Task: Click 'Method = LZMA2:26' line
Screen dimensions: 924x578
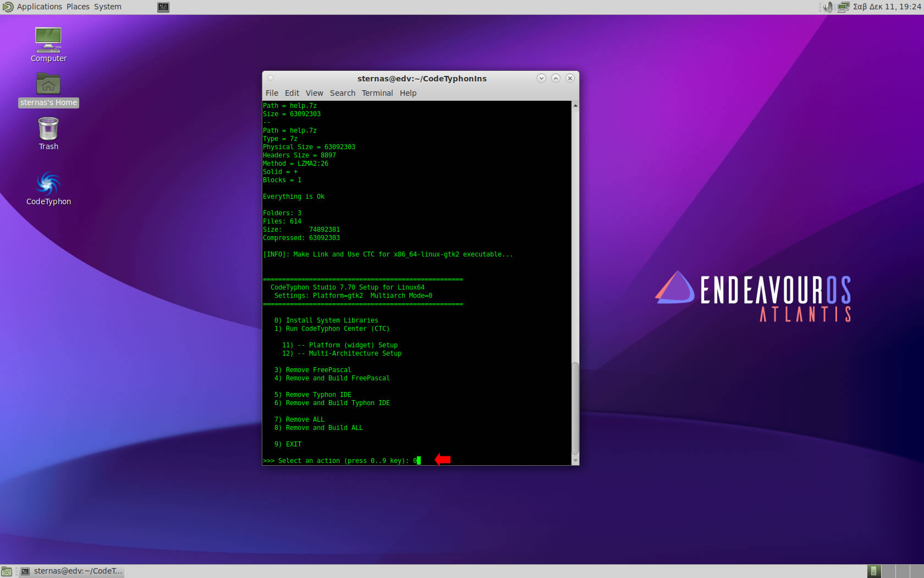Action: [x=295, y=163]
